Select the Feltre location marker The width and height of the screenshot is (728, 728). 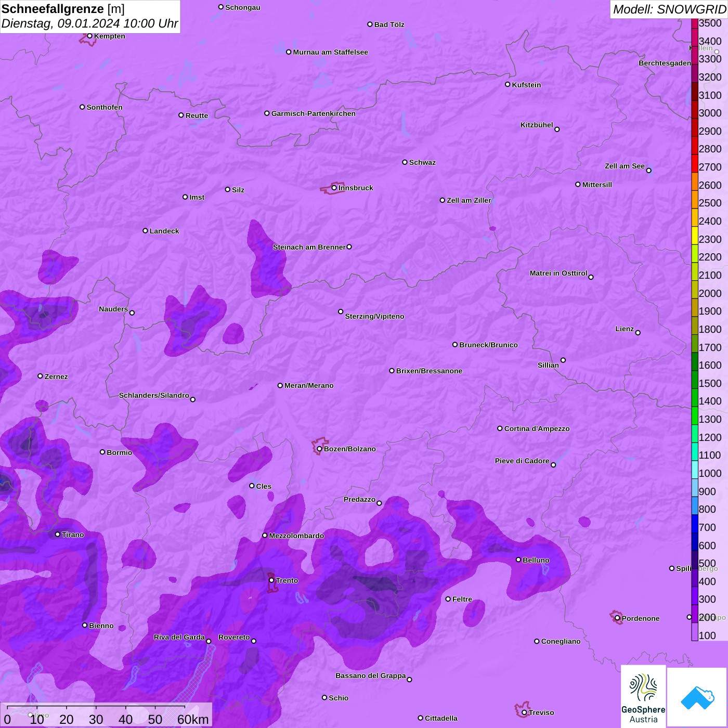pos(448,599)
